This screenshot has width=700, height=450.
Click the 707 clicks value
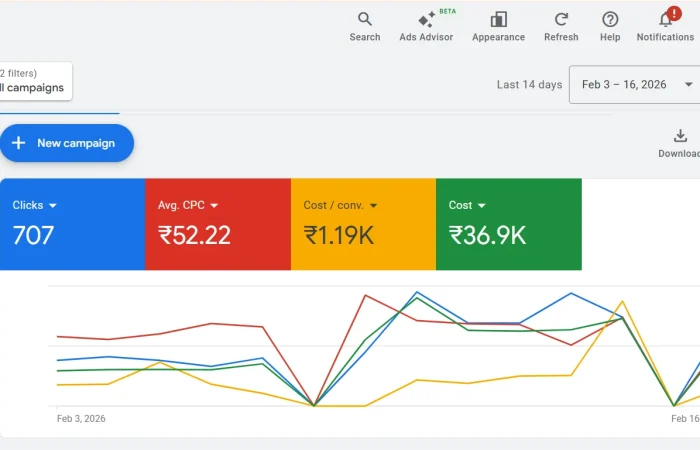coord(33,236)
